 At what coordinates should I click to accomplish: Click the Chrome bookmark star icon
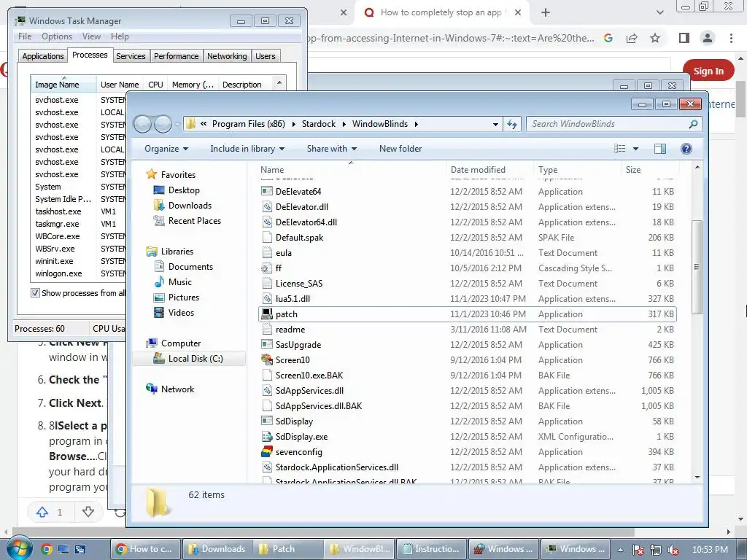[655, 38]
